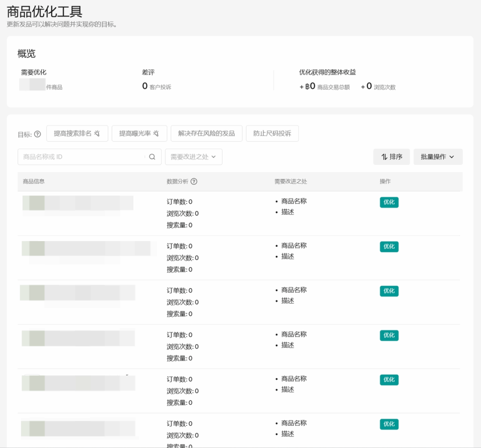This screenshot has height=448, width=481.
Task: Click 优化 on the first product row
Action: (388, 202)
